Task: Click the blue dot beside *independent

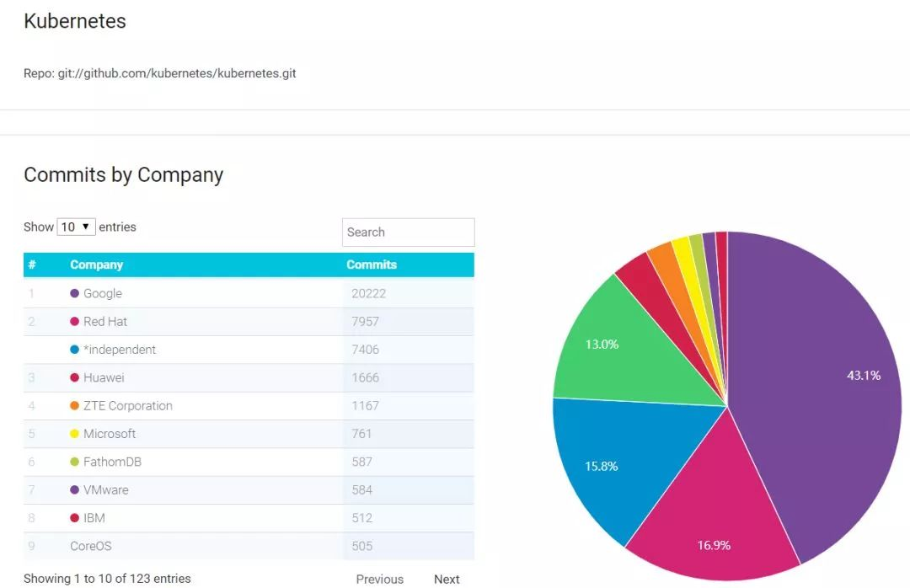Action: (75, 350)
